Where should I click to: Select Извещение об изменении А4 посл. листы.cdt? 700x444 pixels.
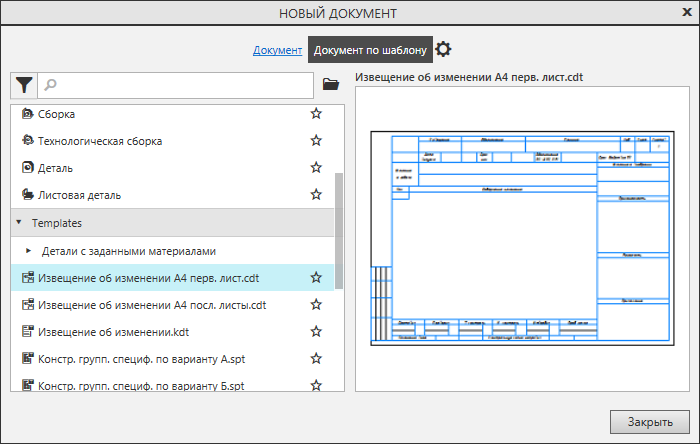pyautogui.click(x=150, y=304)
